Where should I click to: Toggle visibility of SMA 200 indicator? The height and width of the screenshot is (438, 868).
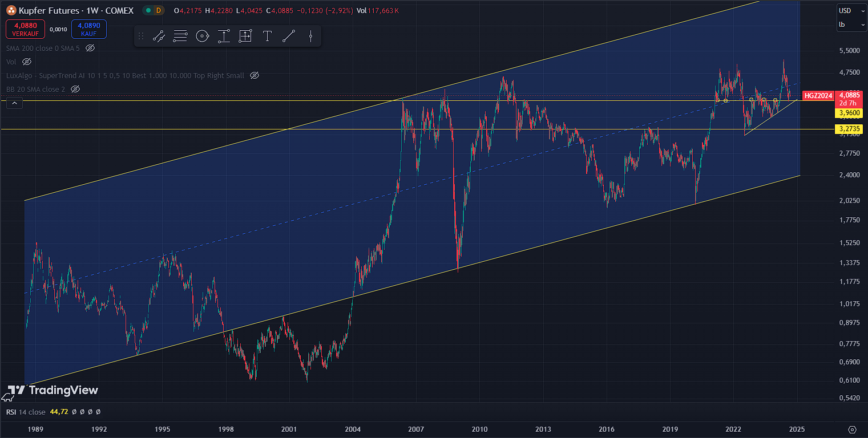90,48
